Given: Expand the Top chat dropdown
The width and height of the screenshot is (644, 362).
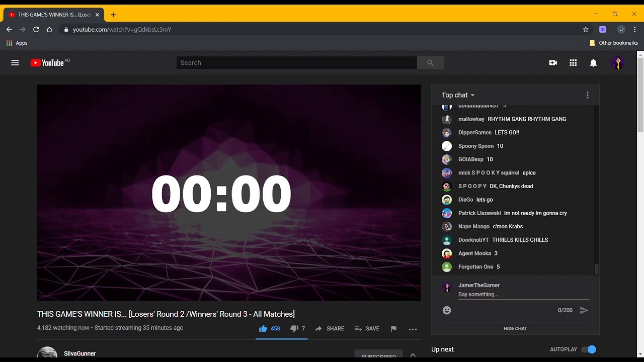Looking at the screenshot, I should [458, 95].
